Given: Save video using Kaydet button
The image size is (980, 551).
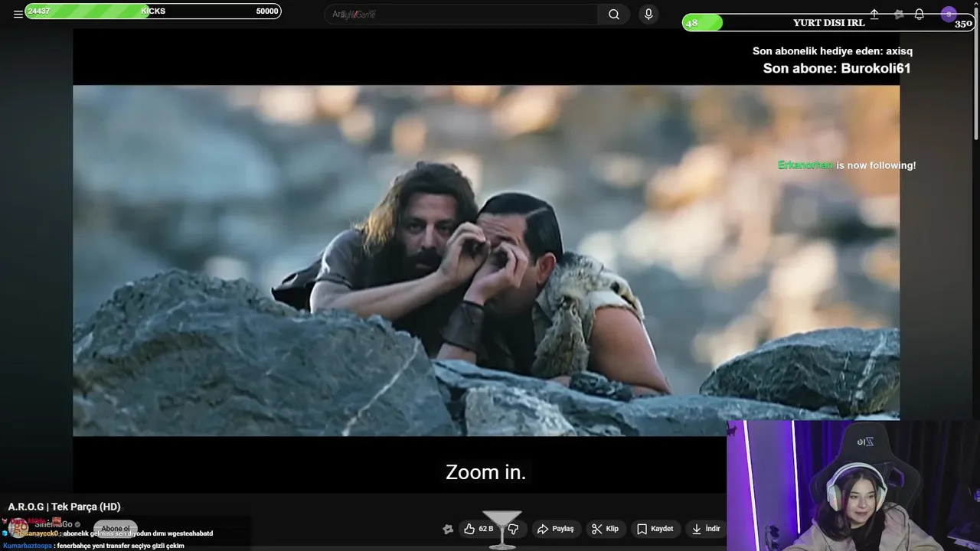Looking at the screenshot, I should point(655,529).
